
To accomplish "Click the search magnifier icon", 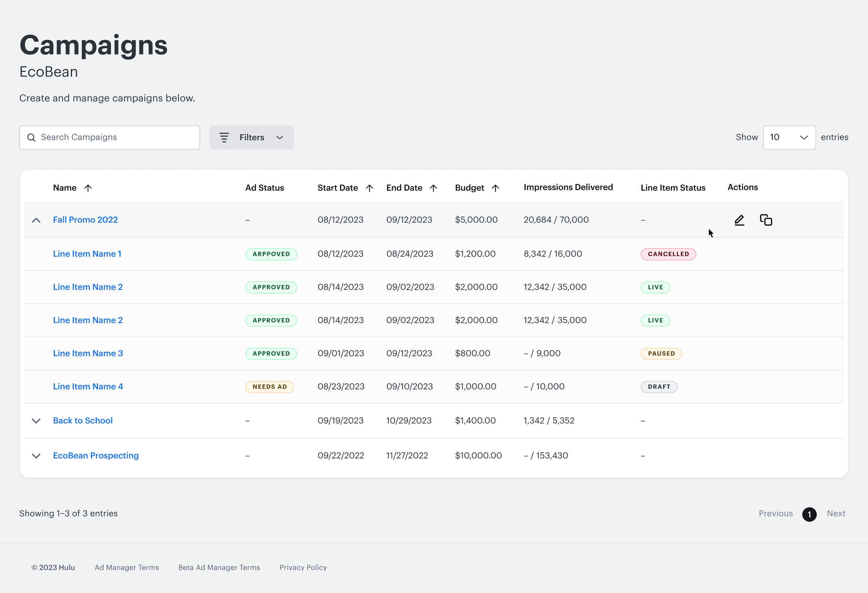I will pos(31,138).
